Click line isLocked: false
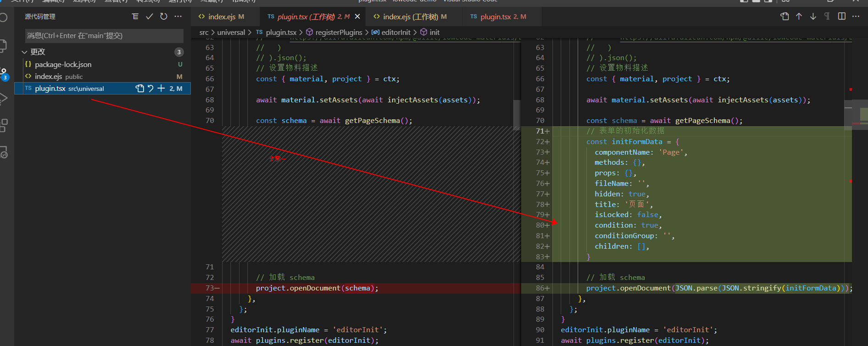 pyautogui.click(x=628, y=215)
